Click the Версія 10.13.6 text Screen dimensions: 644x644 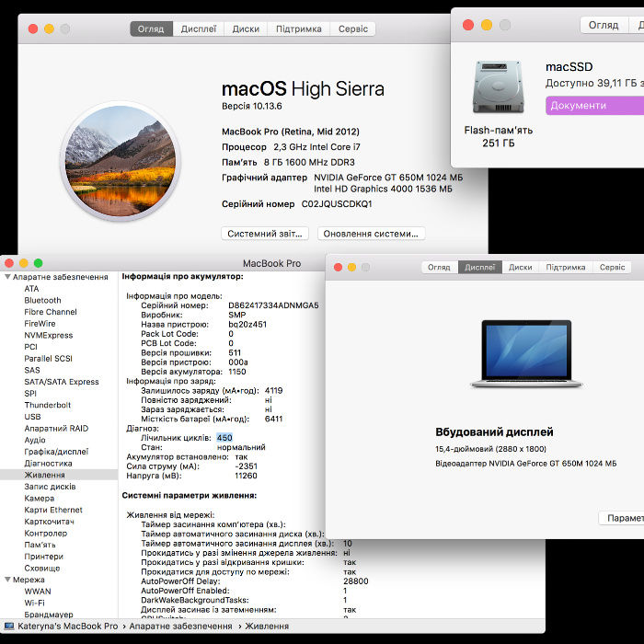pyautogui.click(x=252, y=106)
